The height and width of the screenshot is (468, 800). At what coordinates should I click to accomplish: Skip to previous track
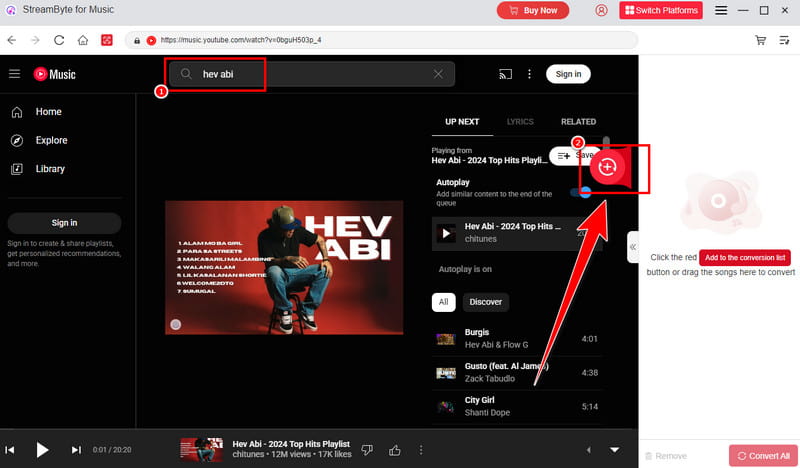[10, 450]
